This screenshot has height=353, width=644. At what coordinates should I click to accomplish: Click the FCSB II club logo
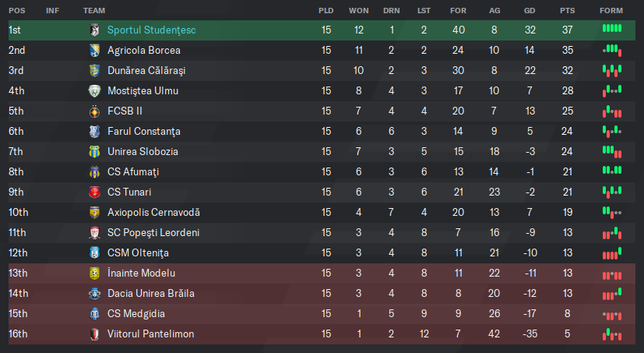coord(94,111)
